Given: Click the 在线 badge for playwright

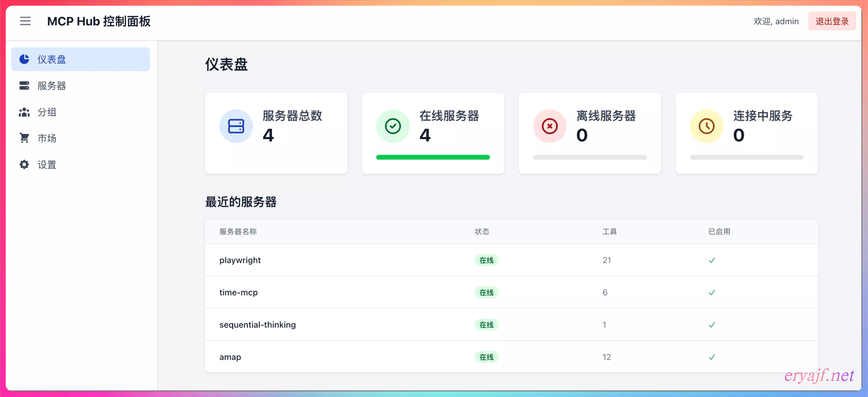Looking at the screenshot, I should [x=486, y=260].
